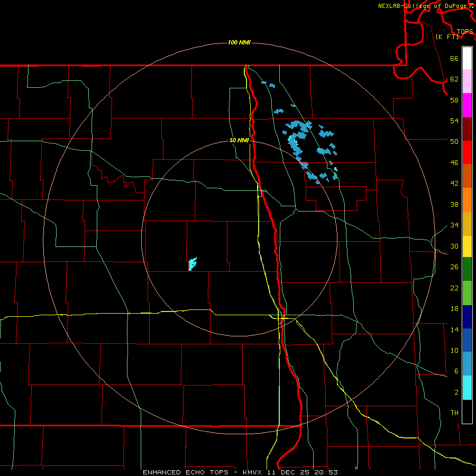This screenshot has height=476, width=476.
Task: Click the '14' scale value
Action: [x=454, y=329]
